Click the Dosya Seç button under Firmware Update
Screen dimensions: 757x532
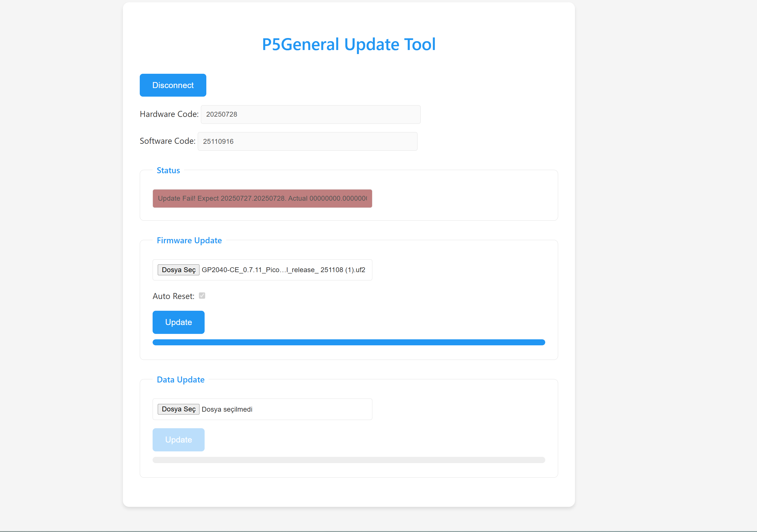[x=178, y=270]
